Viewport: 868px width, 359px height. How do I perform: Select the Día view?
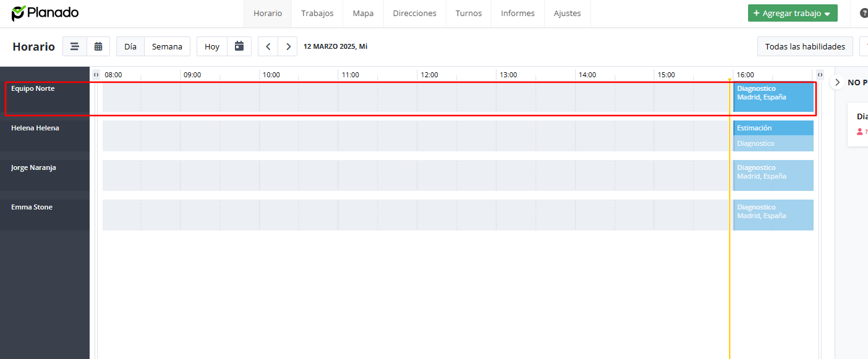pos(130,46)
